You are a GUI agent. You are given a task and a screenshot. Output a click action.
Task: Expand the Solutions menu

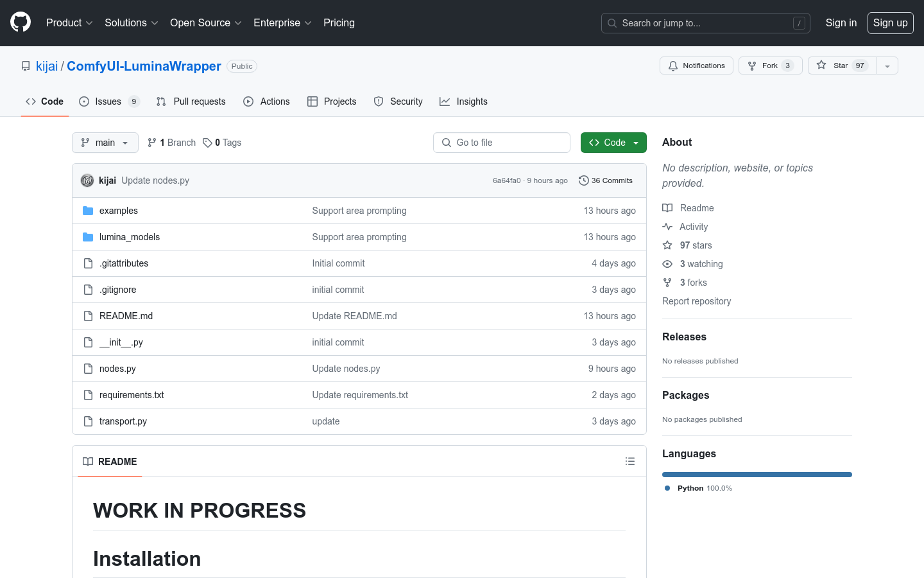(131, 22)
